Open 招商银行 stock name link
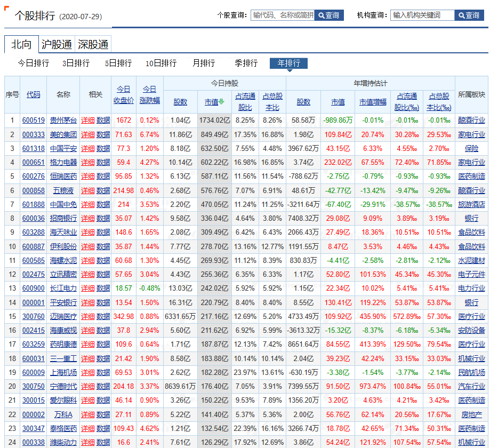 point(63,218)
